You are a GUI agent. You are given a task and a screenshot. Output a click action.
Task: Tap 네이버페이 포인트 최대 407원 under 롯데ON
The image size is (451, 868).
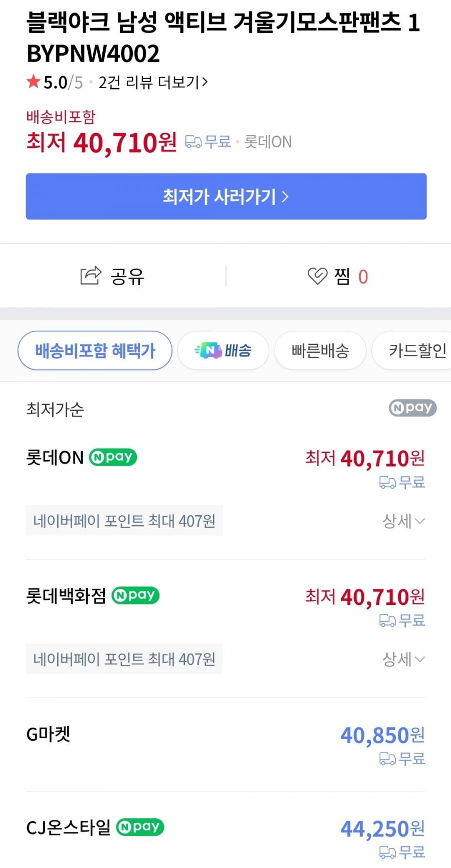(x=124, y=521)
